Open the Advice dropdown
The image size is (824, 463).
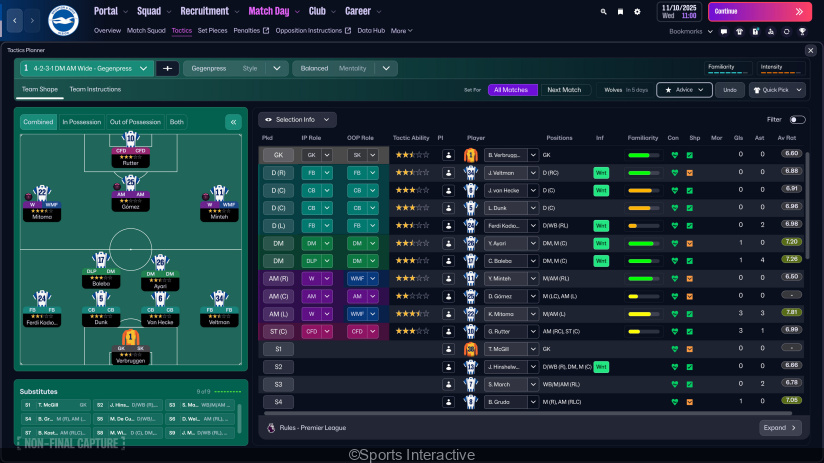tap(684, 90)
